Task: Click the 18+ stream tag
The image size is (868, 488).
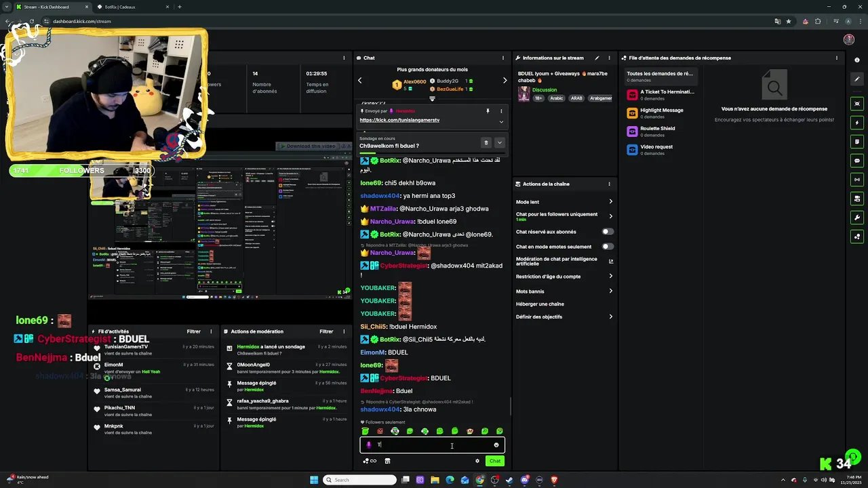Action: (538, 98)
